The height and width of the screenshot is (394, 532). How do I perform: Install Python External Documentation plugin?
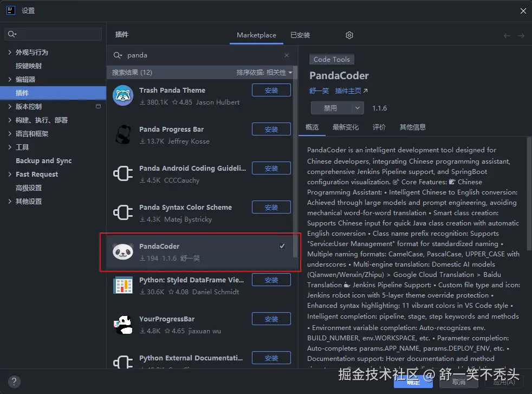pos(271,358)
